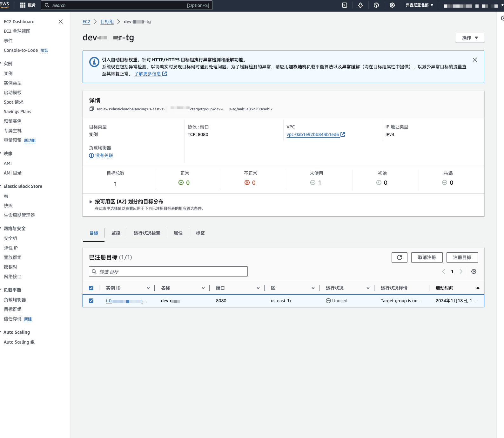Dismiss the automatic target weights info banner

pyautogui.click(x=475, y=60)
